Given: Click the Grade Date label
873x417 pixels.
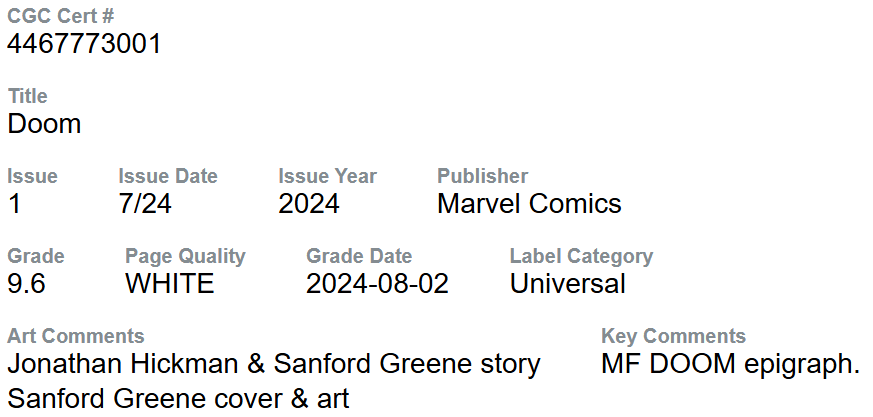Looking at the screenshot, I should [359, 256].
